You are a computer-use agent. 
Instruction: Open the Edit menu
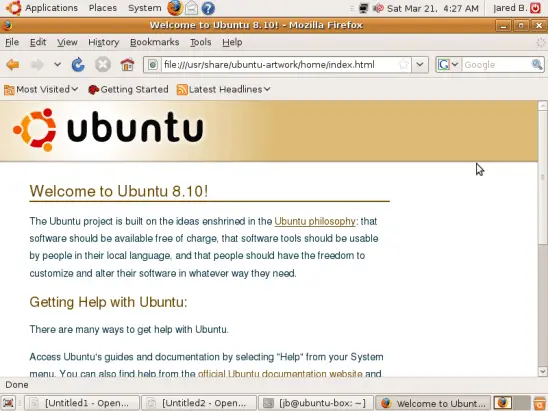point(38,42)
